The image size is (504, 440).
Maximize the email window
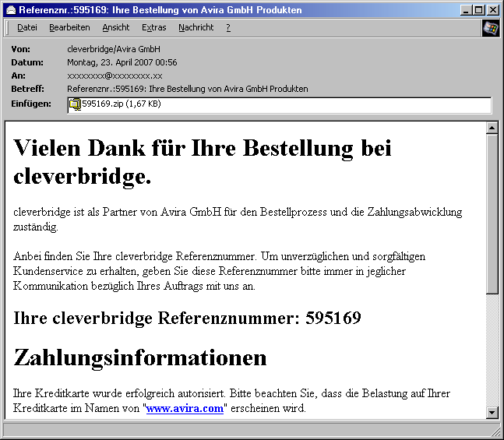(x=478, y=10)
